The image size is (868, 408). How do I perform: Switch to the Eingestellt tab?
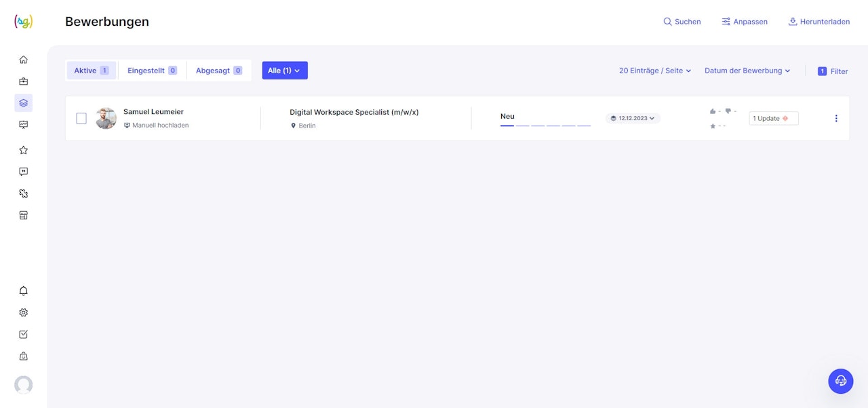[152, 71]
